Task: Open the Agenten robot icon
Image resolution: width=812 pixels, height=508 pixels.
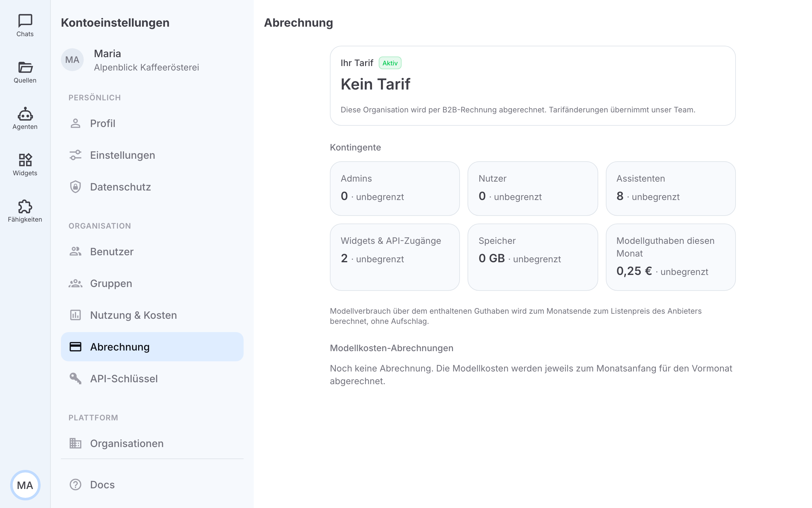Action: coord(25,114)
